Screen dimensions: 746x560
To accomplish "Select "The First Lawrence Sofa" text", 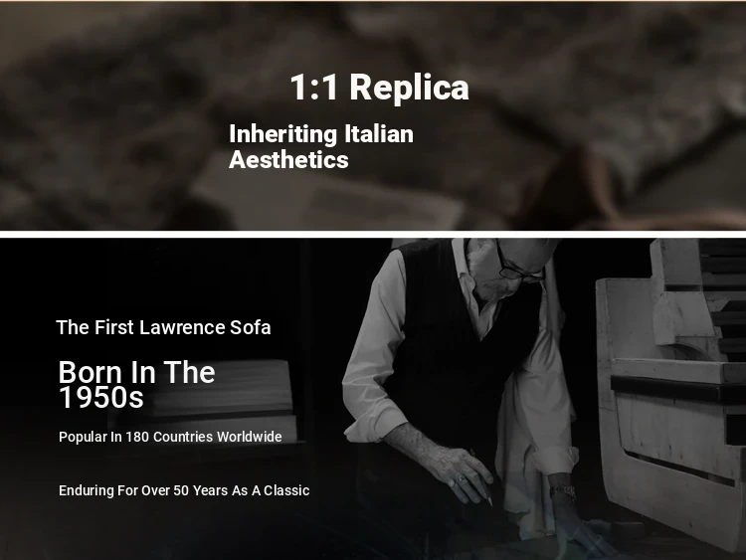I will coord(163,327).
